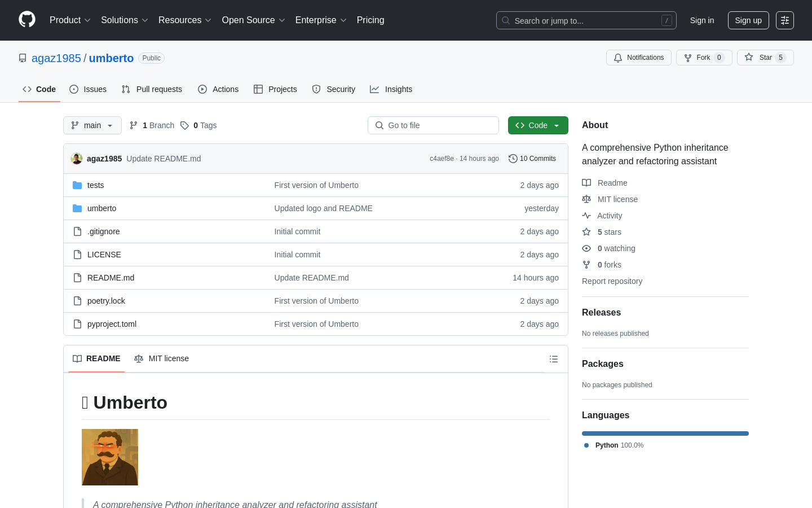Open the global navigation settings icon button
Image resolution: width=812 pixels, height=508 pixels.
coord(785,20)
